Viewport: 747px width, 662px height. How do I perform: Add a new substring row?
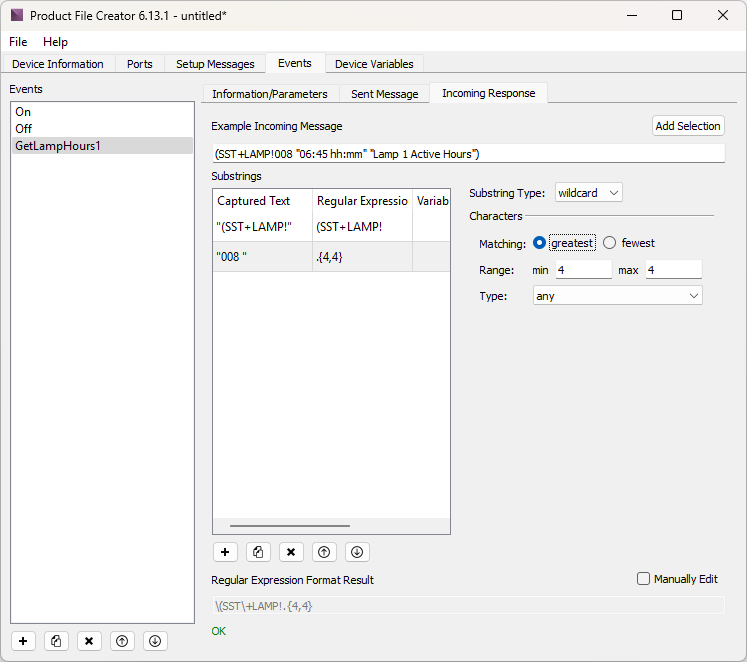225,551
